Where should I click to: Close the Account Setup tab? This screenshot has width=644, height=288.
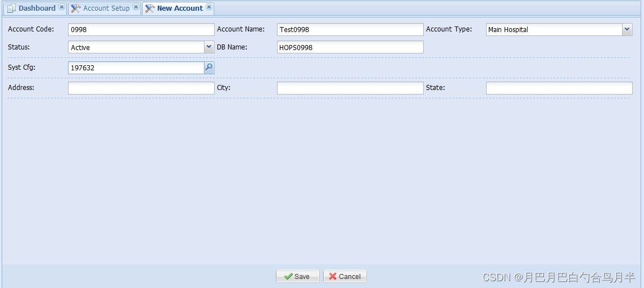(136, 7)
